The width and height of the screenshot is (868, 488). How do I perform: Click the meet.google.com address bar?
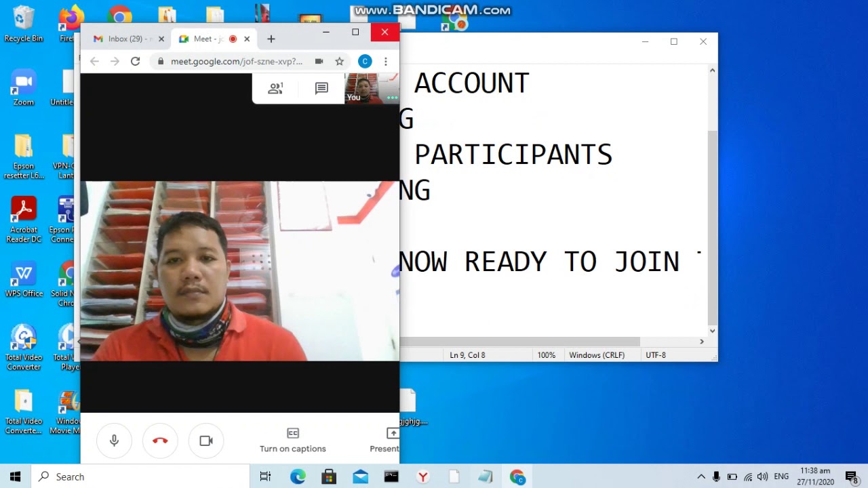tap(237, 61)
